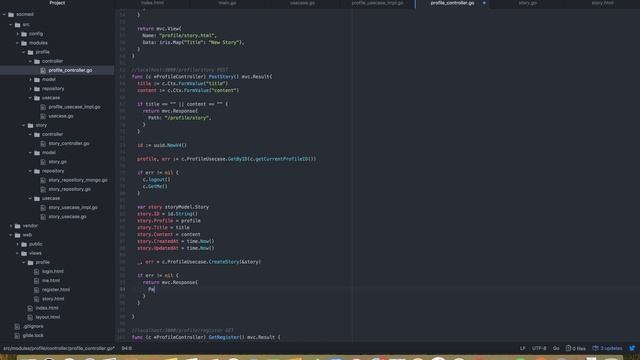This screenshot has height=360, width=640.
Task: Click the profile_controller.go file icon in tree
Action: pos(43,70)
